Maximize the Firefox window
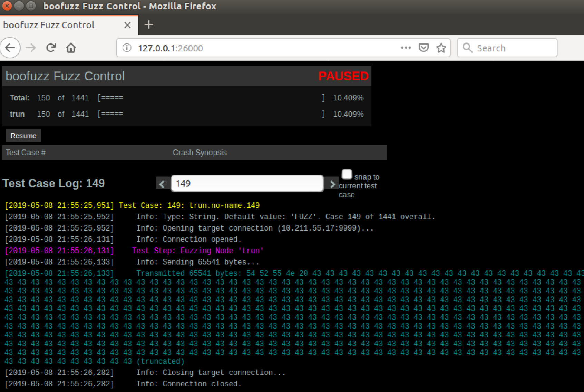Image resolution: width=584 pixels, height=392 pixels. (31, 6)
